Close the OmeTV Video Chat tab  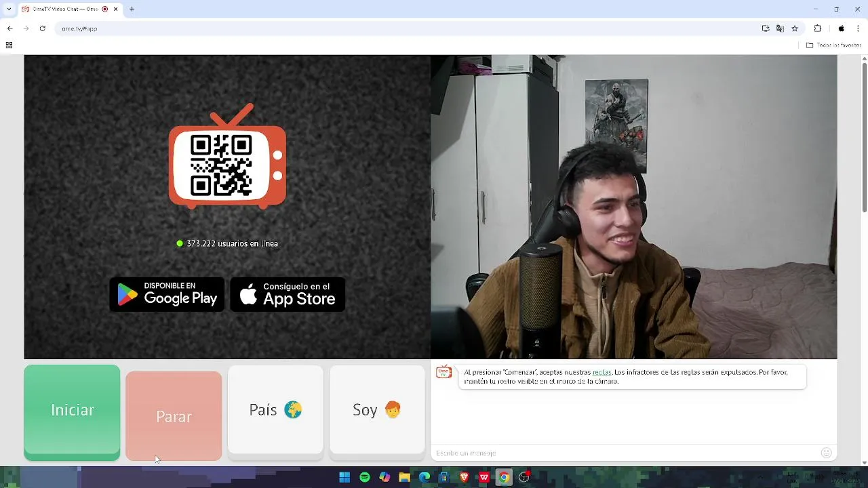[x=115, y=9]
